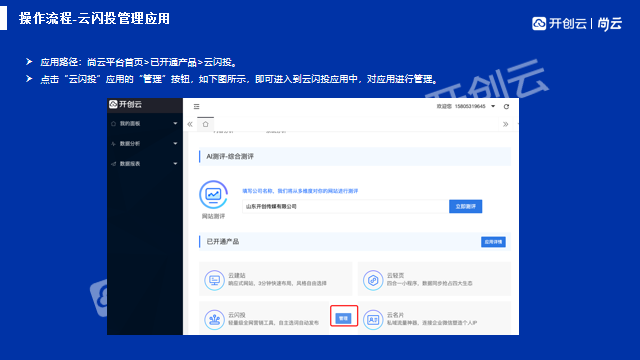
Task: Click the blue hint text above company input
Action: pyautogui.click(x=300, y=191)
